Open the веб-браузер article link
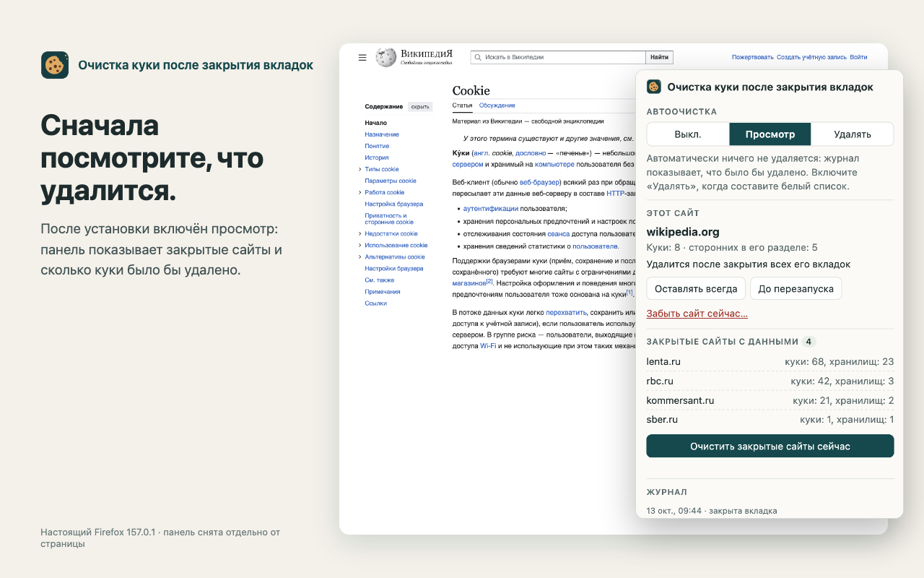Image resolution: width=924 pixels, height=578 pixels. [x=540, y=183]
